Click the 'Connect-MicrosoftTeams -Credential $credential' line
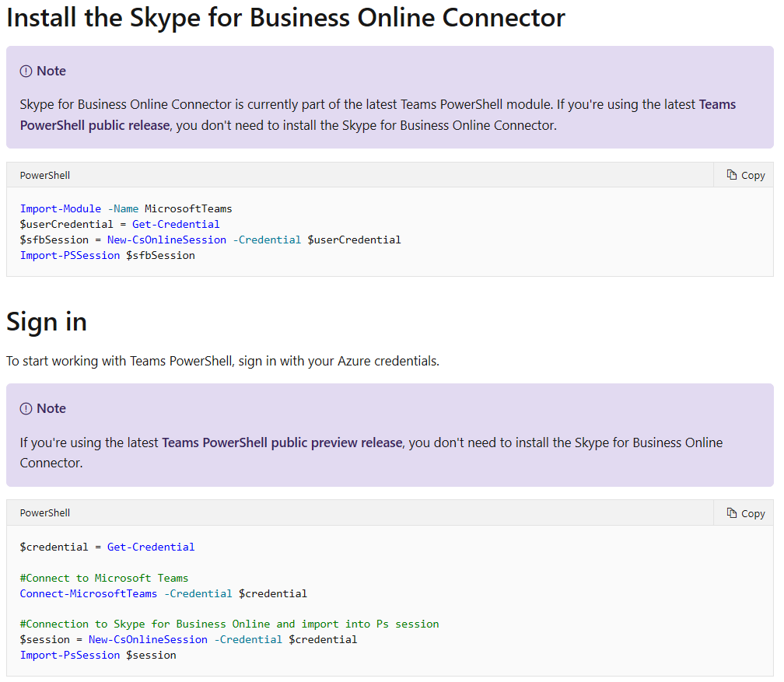This screenshot has height=682, width=784. 163,593
